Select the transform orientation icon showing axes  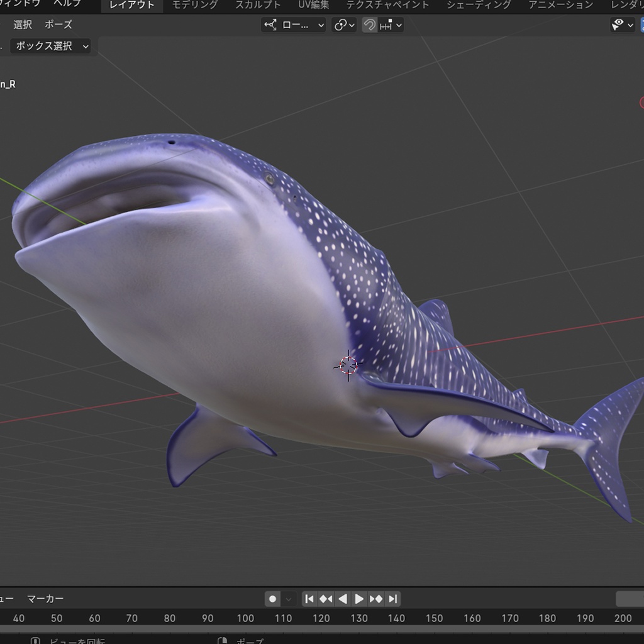point(270,25)
